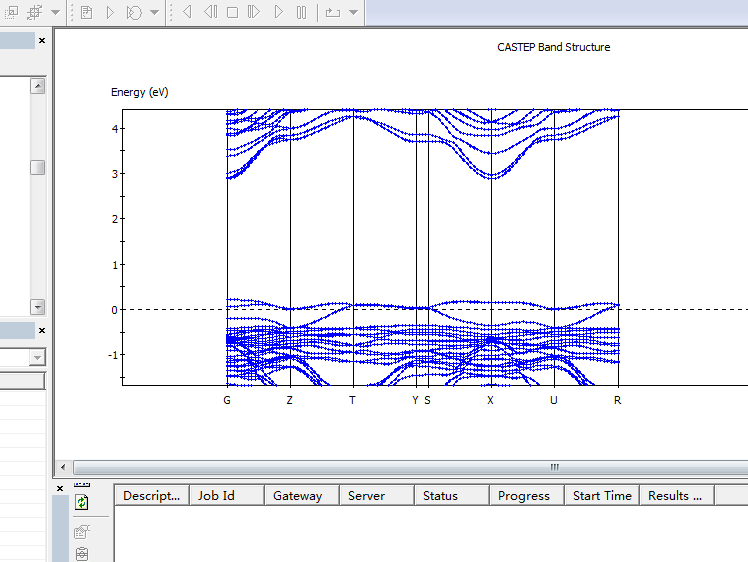Sort jobs by Status column header
This screenshot has width=748, height=562.
(452, 496)
